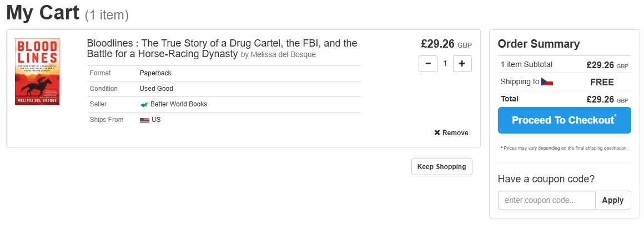This screenshot has height=225, width=644.
Task: Focus the coupon code input field
Action: coord(546,200)
